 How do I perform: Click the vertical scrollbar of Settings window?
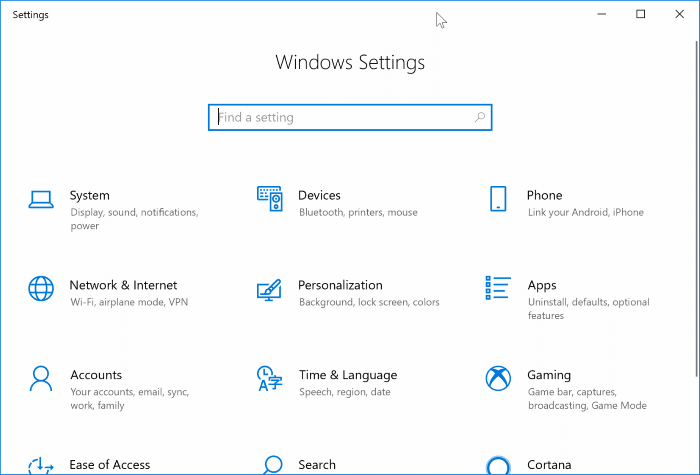(x=697, y=208)
